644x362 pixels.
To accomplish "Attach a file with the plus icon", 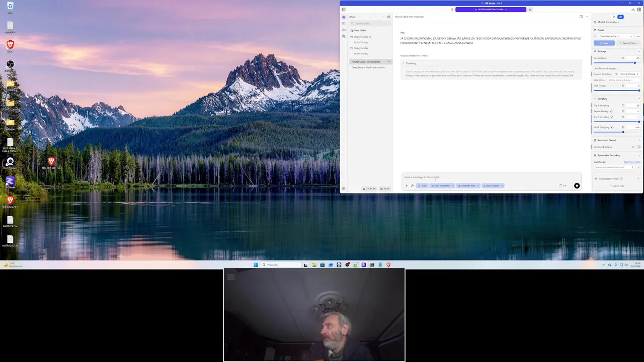I will (x=407, y=186).
